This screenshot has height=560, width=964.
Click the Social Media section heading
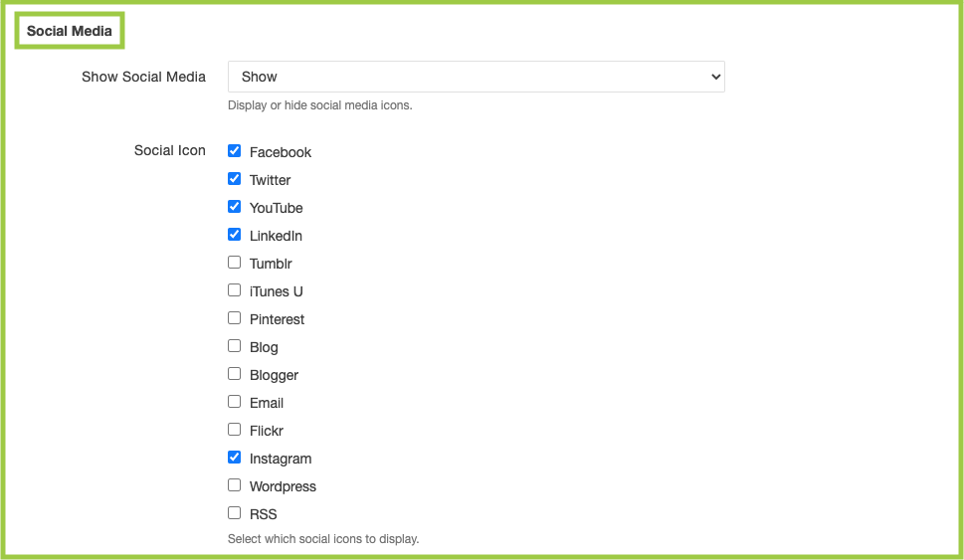[x=70, y=31]
